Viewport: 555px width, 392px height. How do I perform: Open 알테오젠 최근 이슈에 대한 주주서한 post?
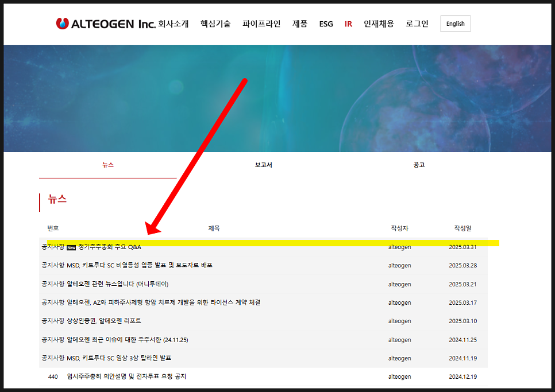click(x=128, y=340)
